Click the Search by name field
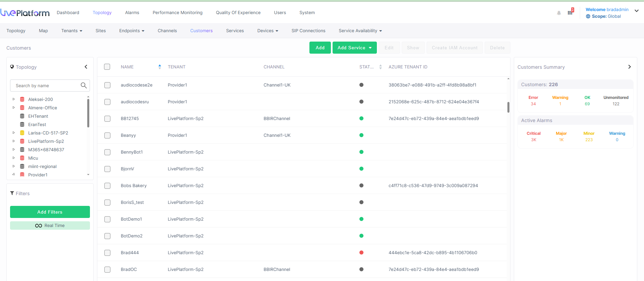The image size is (644, 281). [x=46, y=86]
